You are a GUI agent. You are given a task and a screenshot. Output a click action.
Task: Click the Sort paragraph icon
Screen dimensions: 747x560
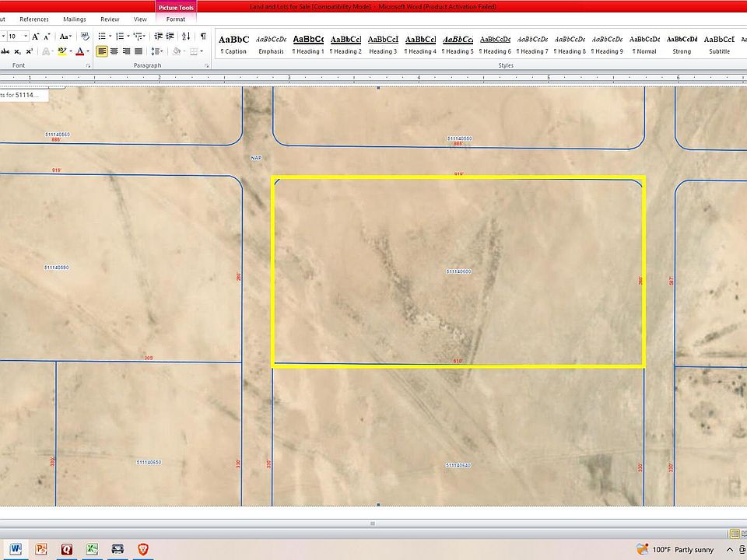click(x=186, y=37)
